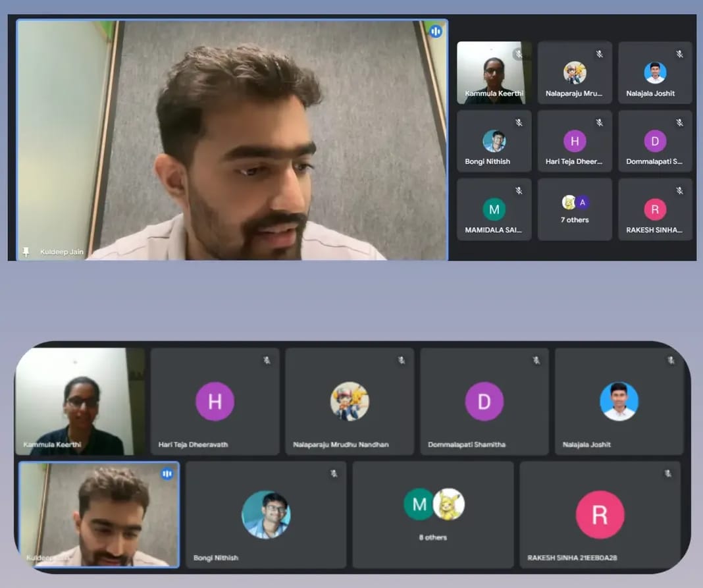This screenshot has height=588, width=703.
Task: Select the Hari Teja Dheer... participant tile
Action: point(575,141)
